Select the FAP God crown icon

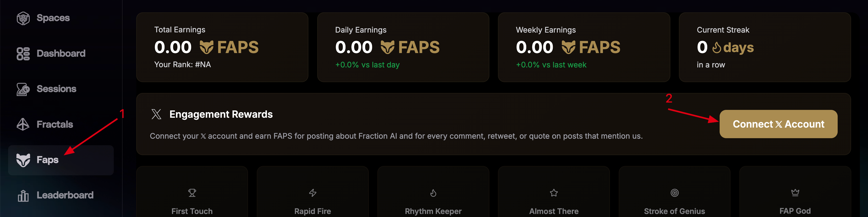tap(795, 193)
